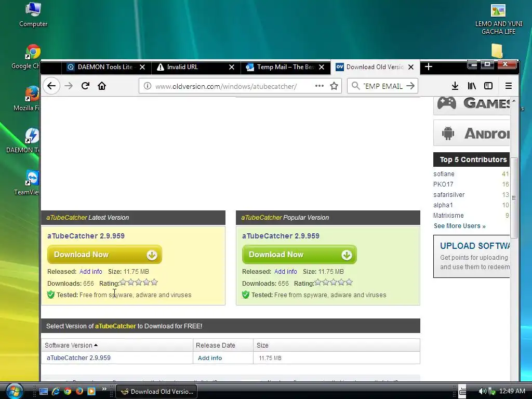Open aTubeCatcher 2.9.959 link in version table
The height and width of the screenshot is (399, 532).
pyautogui.click(x=79, y=358)
